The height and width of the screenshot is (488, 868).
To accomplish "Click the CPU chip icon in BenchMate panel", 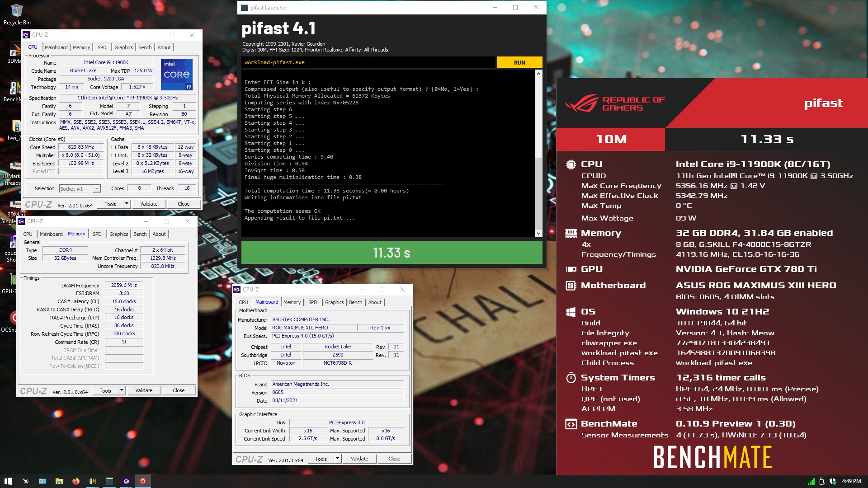I will point(571,164).
